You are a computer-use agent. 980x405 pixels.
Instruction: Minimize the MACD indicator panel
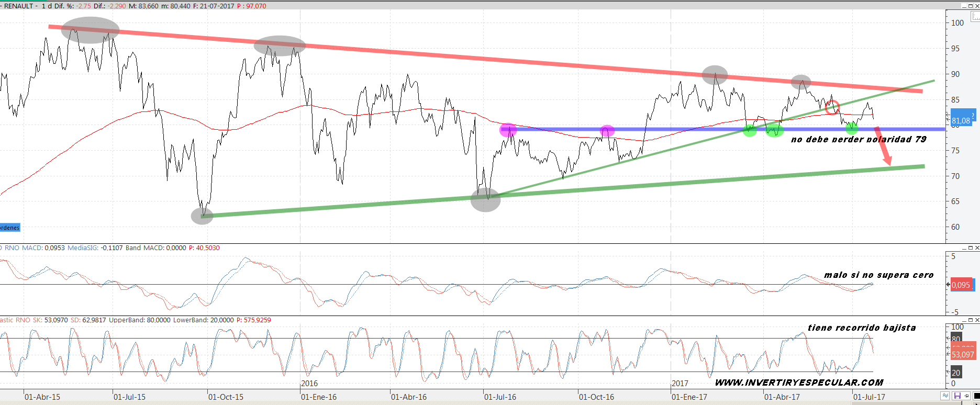[964, 248]
